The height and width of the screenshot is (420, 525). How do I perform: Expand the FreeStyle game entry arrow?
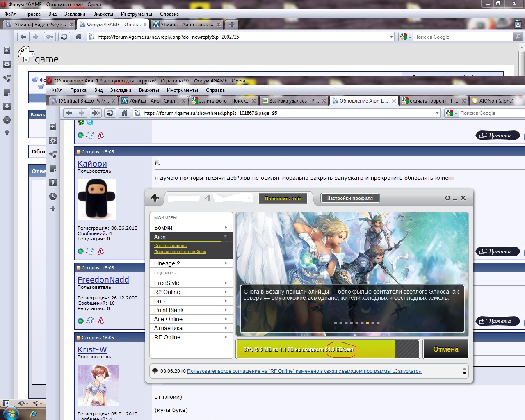point(226,283)
